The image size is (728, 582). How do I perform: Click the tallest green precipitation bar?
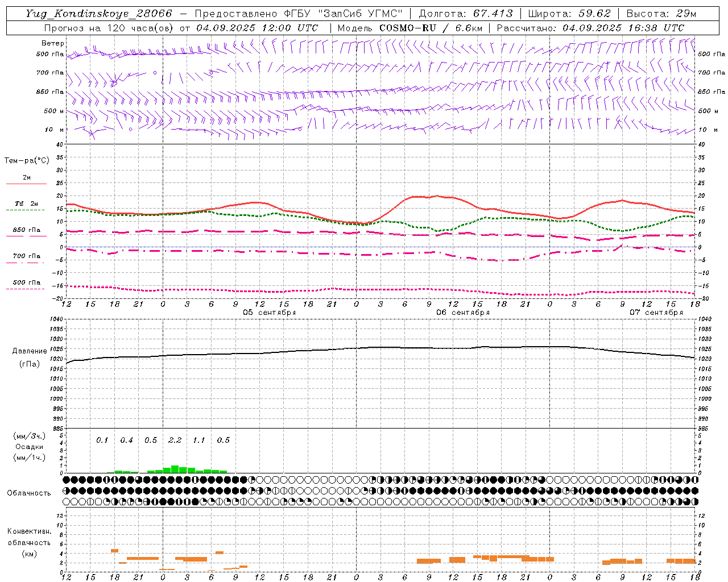pos(175,469)
